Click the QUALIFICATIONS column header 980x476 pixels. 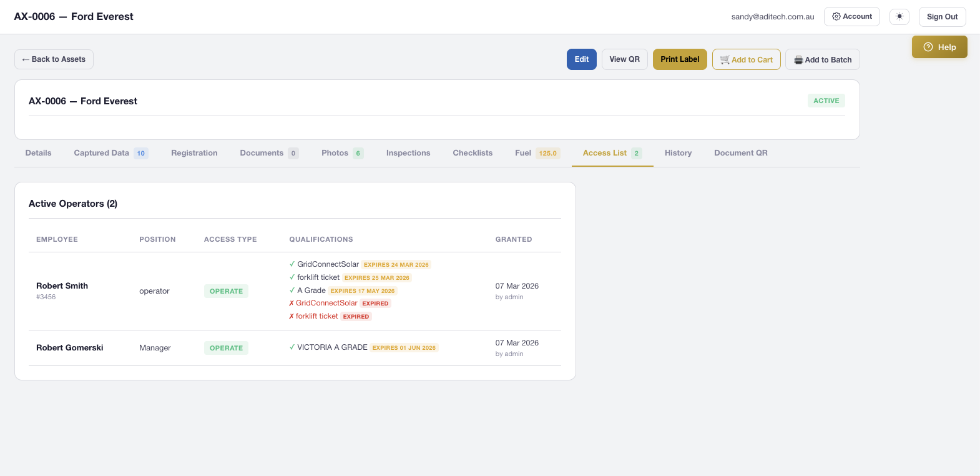(x=321, y=239)
